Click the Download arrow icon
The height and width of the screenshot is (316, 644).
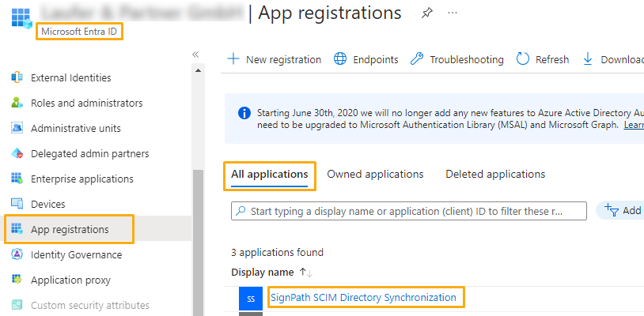click(588, 59)
